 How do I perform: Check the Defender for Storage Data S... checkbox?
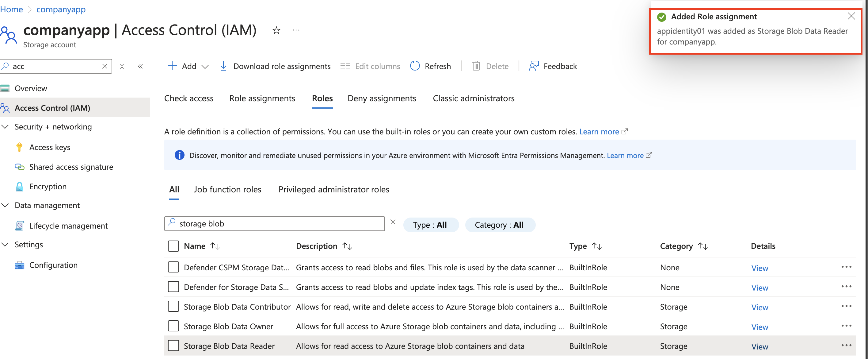coord(173,287)
